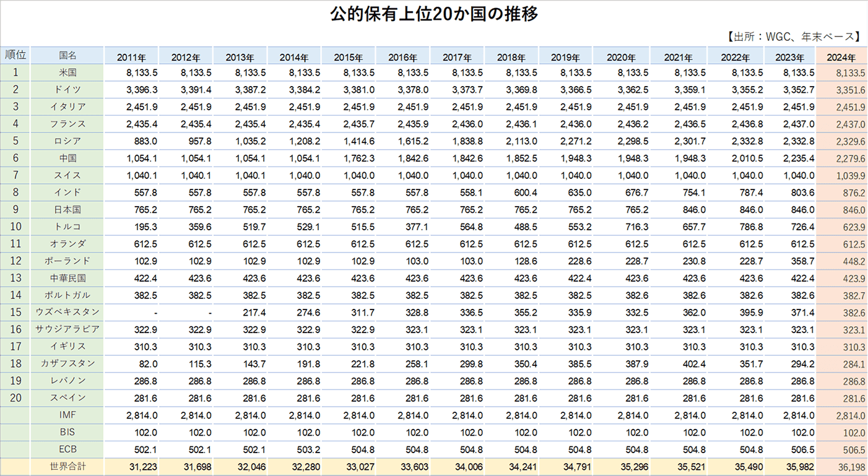This screenshot has width=868, height=476.
Task: Click world total 2011 value 31,223
Action: point(144,467)
